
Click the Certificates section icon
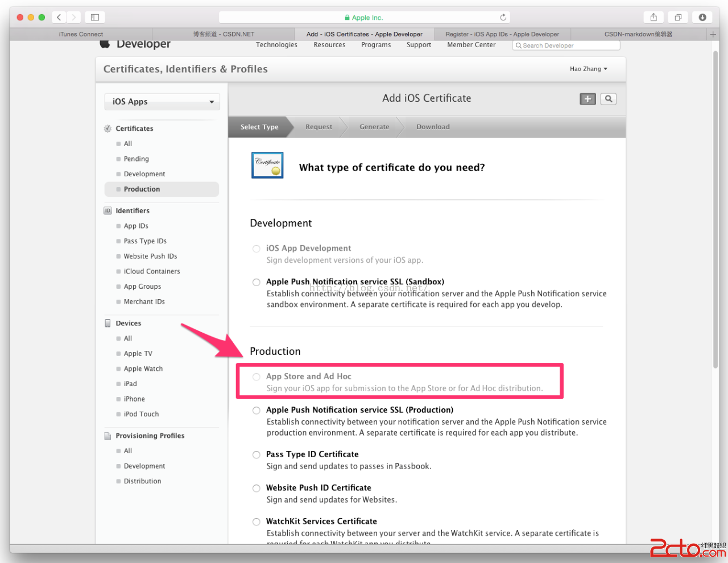click(x=107, y=129)
